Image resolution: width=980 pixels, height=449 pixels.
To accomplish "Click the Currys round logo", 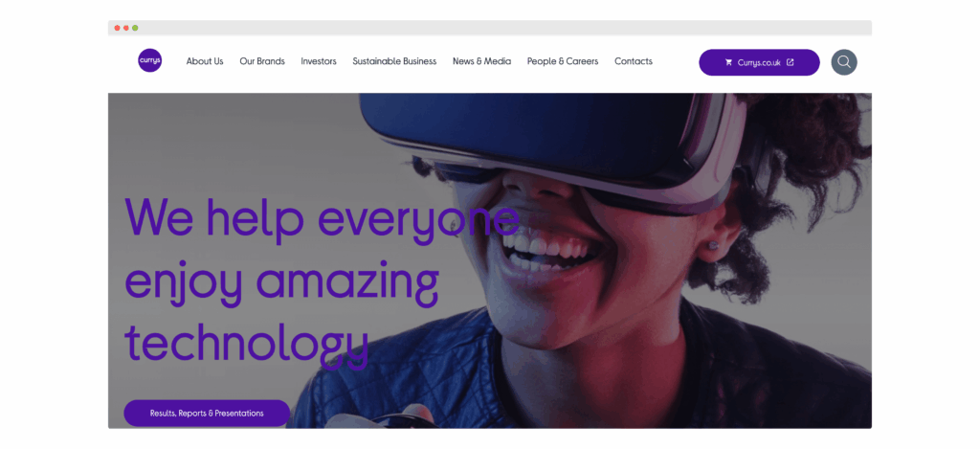I will [150, 60].
